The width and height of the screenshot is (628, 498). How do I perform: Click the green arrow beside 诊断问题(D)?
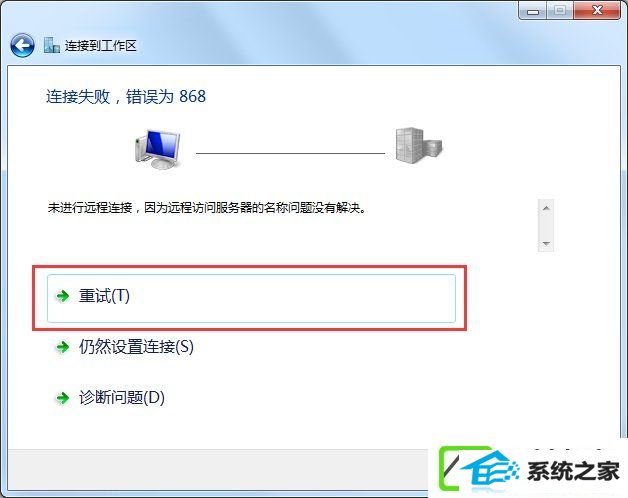click(62, 398)
